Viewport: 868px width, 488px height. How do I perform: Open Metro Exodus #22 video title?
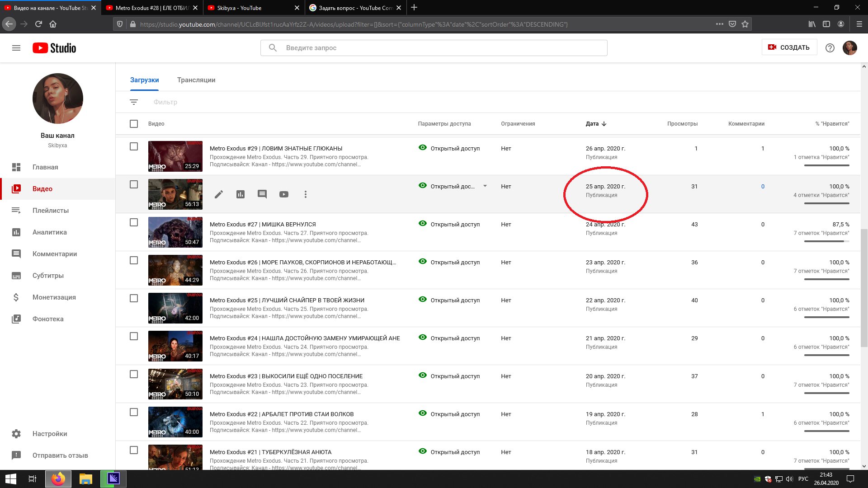[282, 414]
